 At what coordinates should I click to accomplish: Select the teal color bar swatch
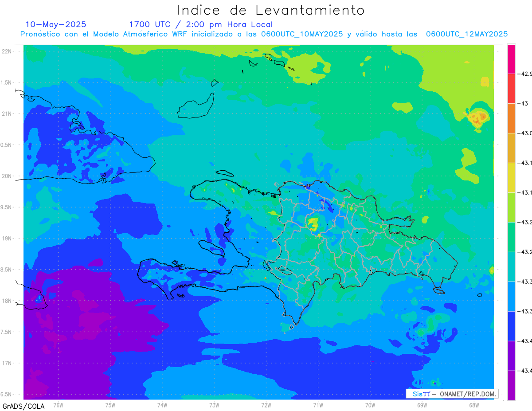click(x=511, y=267)
